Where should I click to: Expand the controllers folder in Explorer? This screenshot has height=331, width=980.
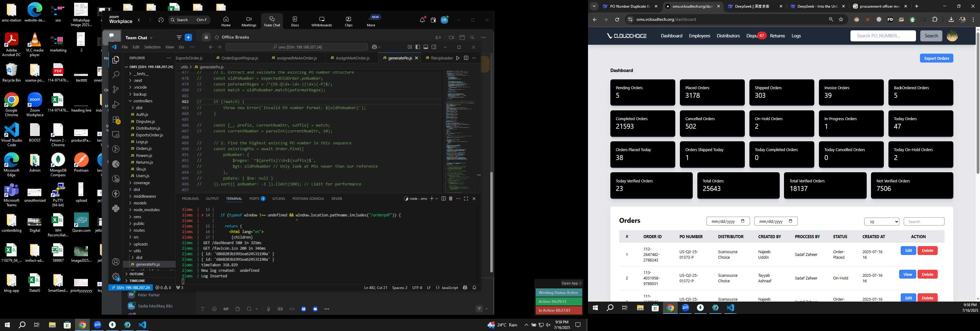click(143, 101)
